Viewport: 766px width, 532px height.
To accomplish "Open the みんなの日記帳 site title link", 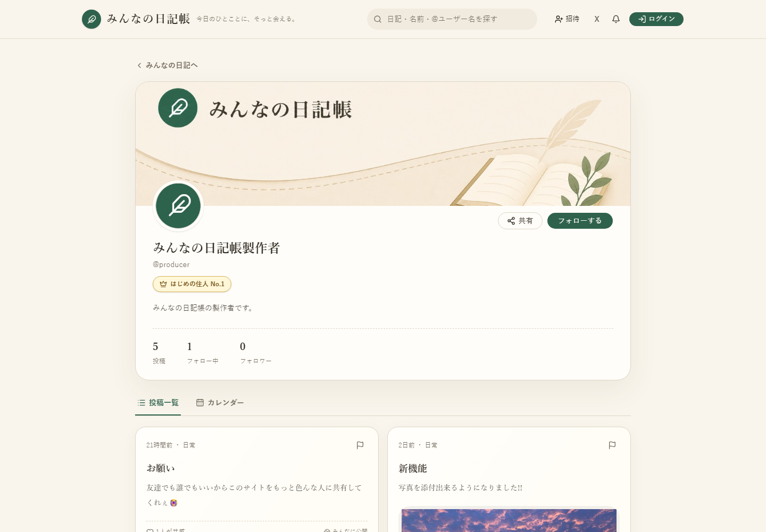I will point(148,19).
